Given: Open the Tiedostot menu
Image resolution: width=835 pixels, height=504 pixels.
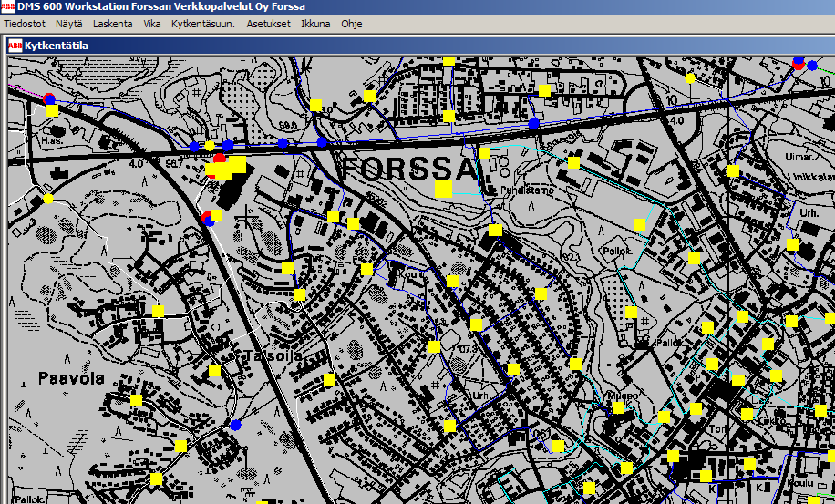Looking at the screenshot, I should click(x=25, y=24).
